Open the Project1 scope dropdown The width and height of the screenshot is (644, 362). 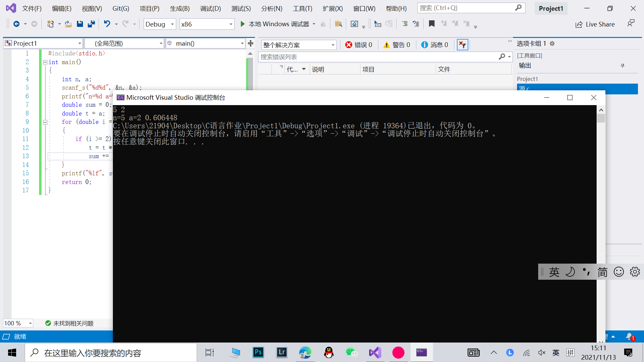pos(43,43)
